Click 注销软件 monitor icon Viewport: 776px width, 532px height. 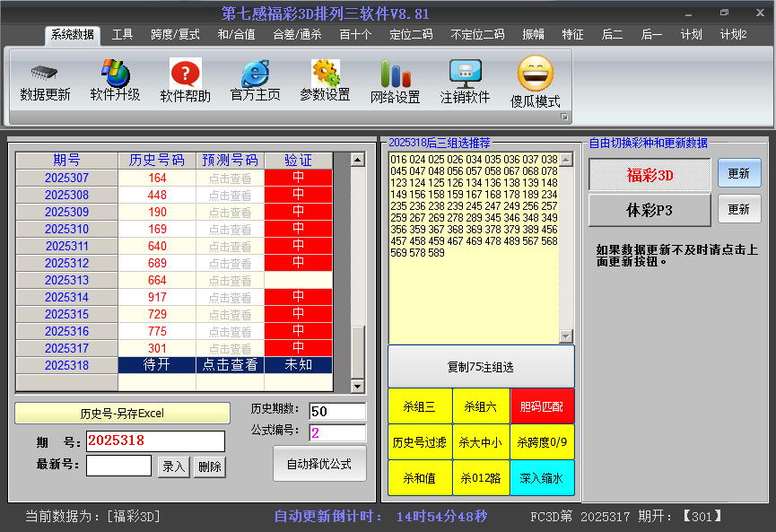coord(465,74)
